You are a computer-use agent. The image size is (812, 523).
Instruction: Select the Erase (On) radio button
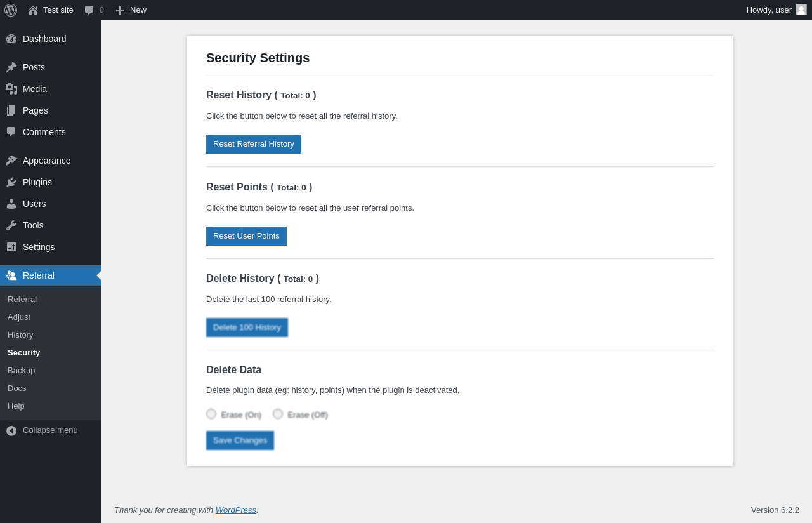[211, 414]
